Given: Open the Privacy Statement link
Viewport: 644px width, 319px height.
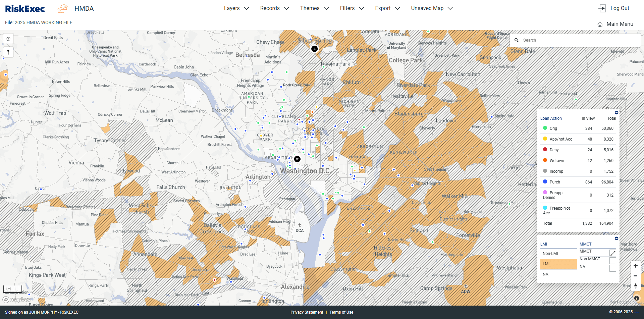Looking at the screenshot, I should [307, 312].
